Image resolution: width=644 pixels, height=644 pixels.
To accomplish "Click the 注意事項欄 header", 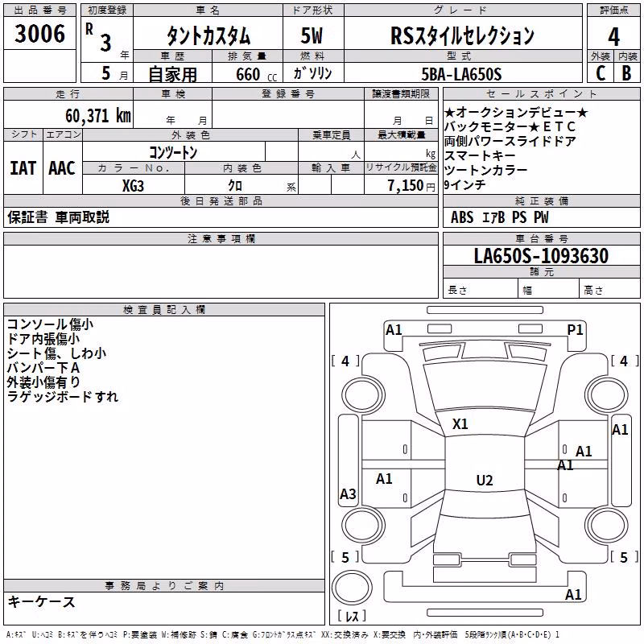I will click(x=221, y=238).
